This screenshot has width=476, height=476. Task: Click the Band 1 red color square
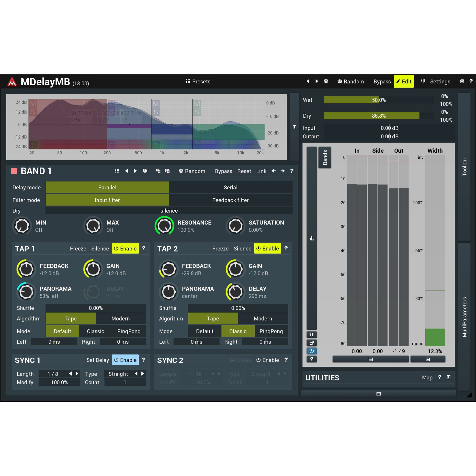14,171
